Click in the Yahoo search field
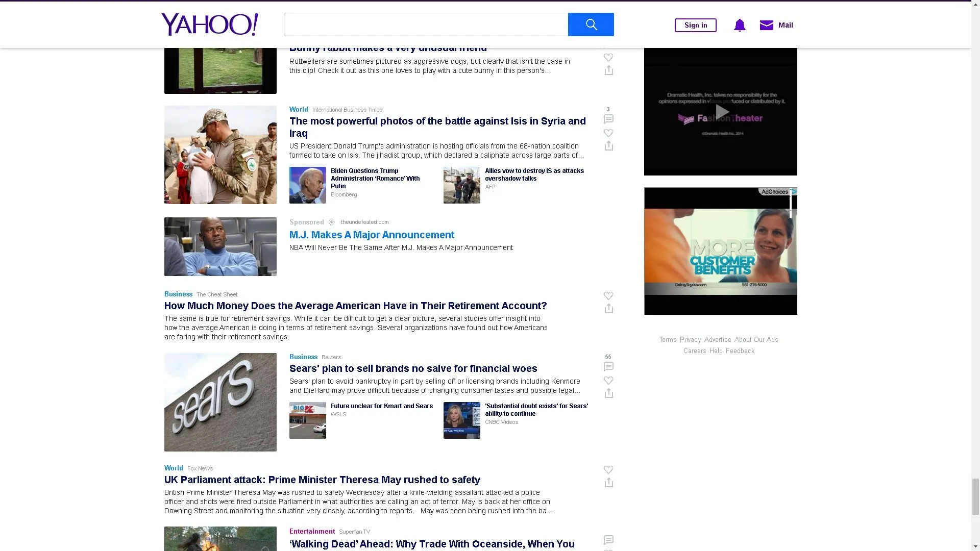 pyautogui.click(x=426, y=24)
